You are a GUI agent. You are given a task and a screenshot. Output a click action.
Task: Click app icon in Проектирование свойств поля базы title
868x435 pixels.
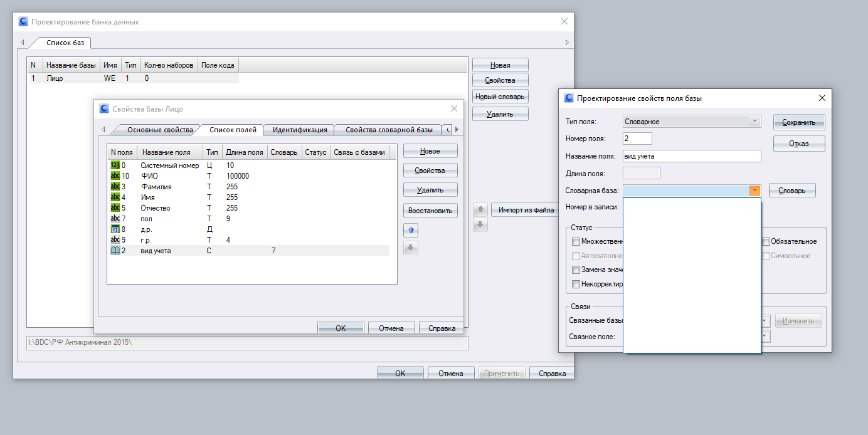click(x=569, y=98)
